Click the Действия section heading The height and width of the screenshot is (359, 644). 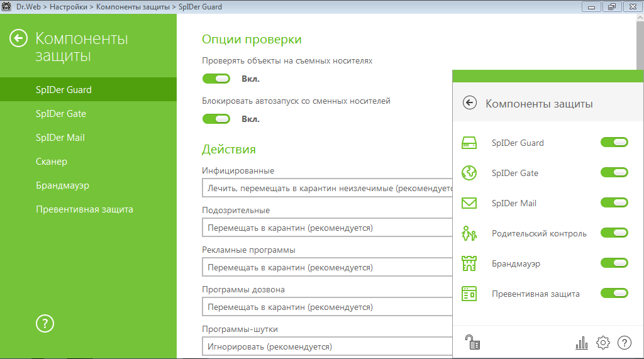click(x=229, y=149)
